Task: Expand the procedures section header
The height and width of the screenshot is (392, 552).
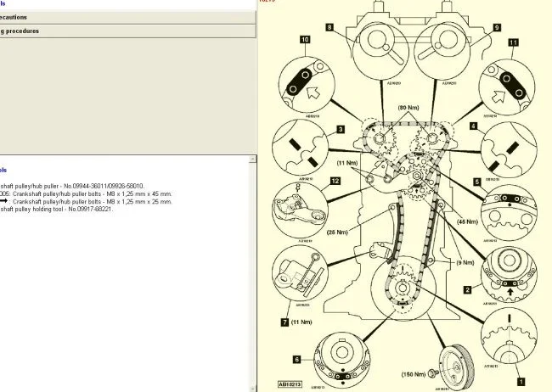Action: (127, 31)
